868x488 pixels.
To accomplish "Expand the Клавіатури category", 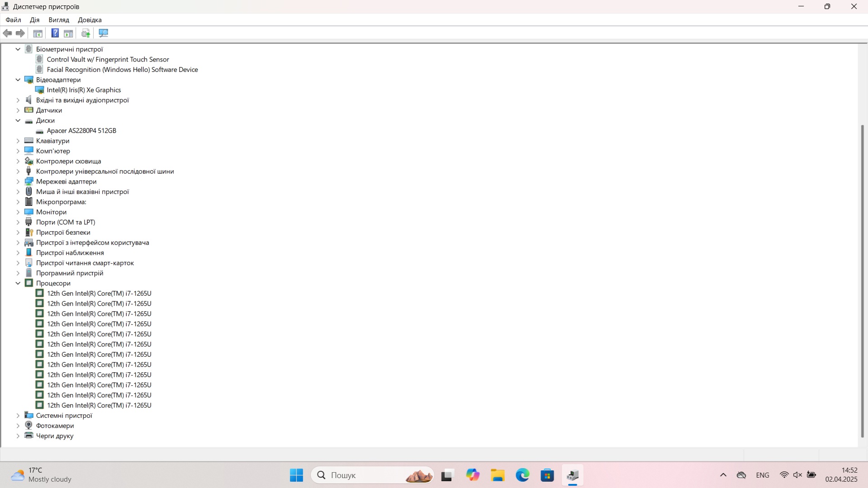I will coord(18,141).
